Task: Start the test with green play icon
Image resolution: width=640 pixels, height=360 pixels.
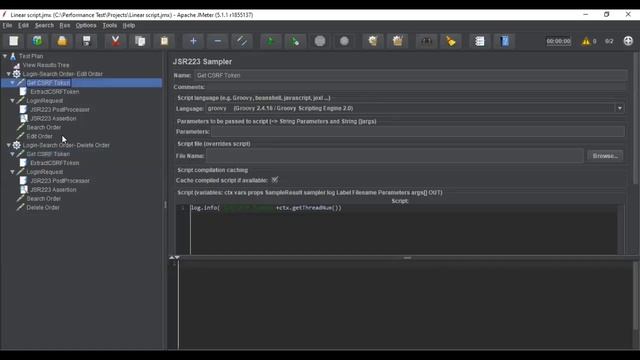Action: [x=271, y=41]
